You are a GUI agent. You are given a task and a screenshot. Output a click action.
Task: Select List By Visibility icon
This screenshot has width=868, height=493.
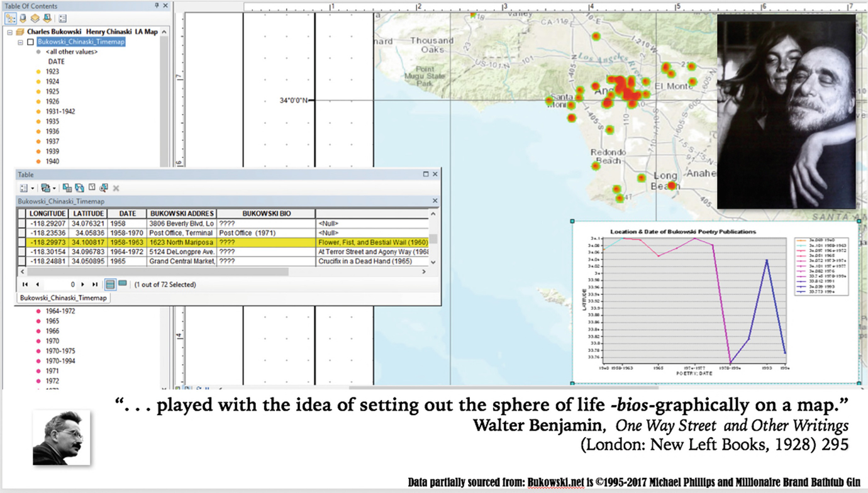(35, 18)
